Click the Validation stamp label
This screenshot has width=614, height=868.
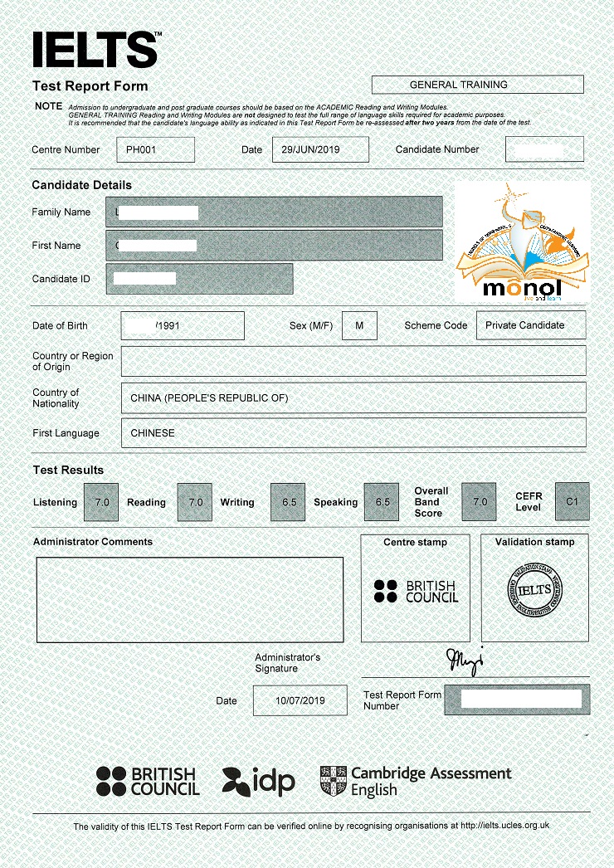(535, 542)
